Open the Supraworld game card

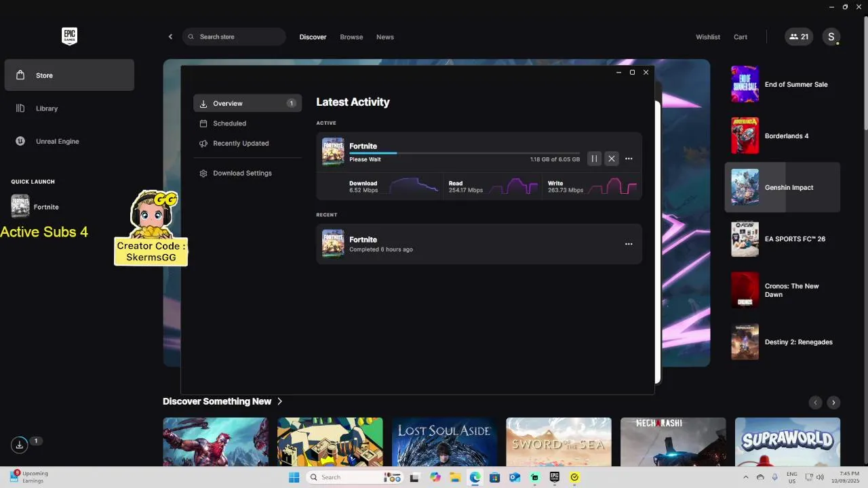(x=787, y=442)
